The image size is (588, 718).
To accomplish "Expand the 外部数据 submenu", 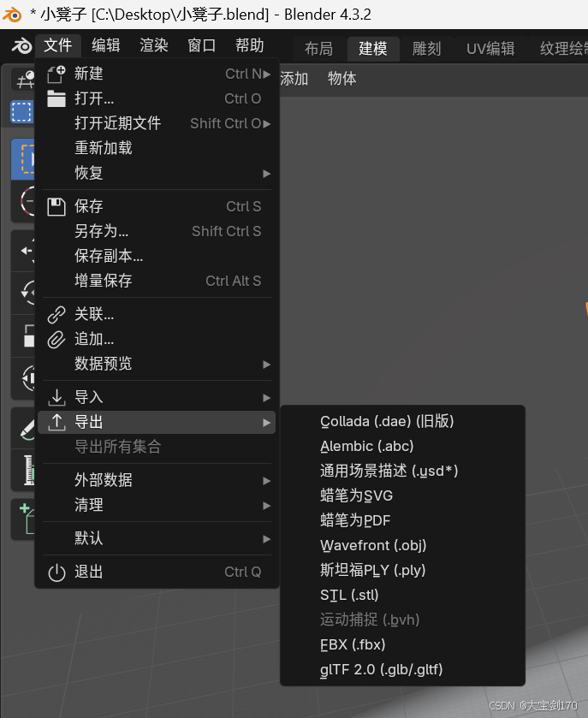I will 157,480.
